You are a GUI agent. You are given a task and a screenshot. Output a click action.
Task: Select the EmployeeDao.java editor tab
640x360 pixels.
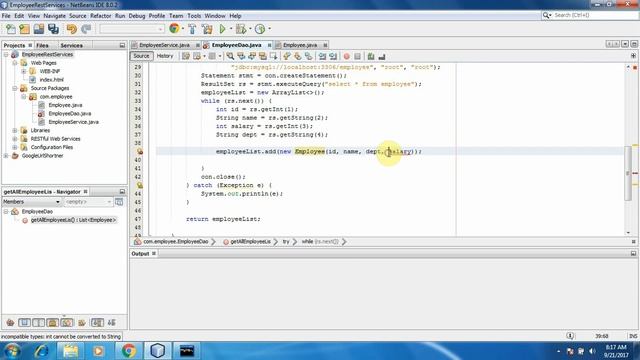[236, 45]
